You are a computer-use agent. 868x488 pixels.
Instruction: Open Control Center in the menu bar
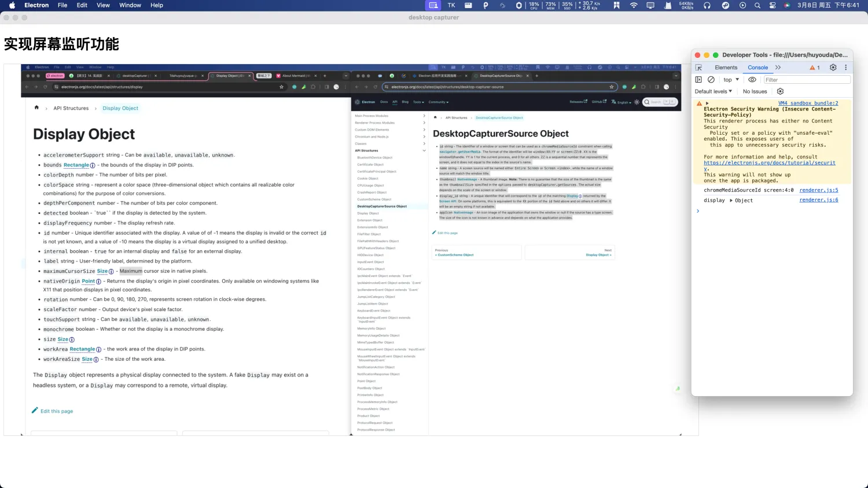pos(772,5)
